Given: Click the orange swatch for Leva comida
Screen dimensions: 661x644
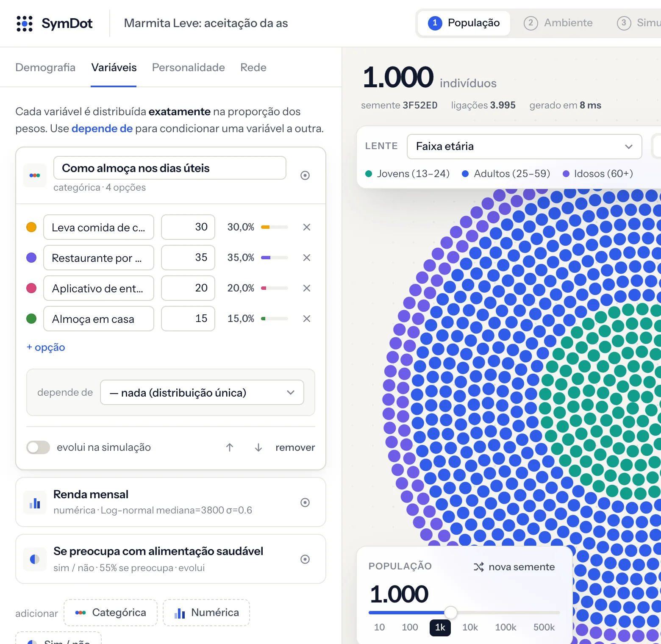Looking at the screenshot, I should [x=31, y=227].
